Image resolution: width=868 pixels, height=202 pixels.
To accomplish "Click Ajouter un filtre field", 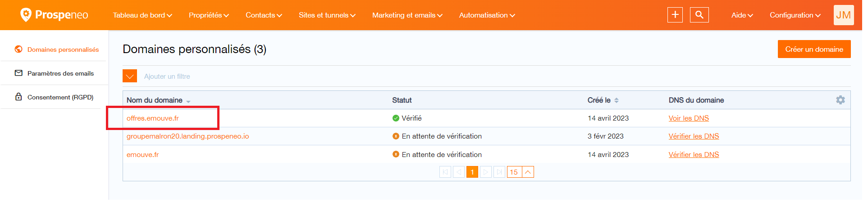I will click(x=167, y=76).
